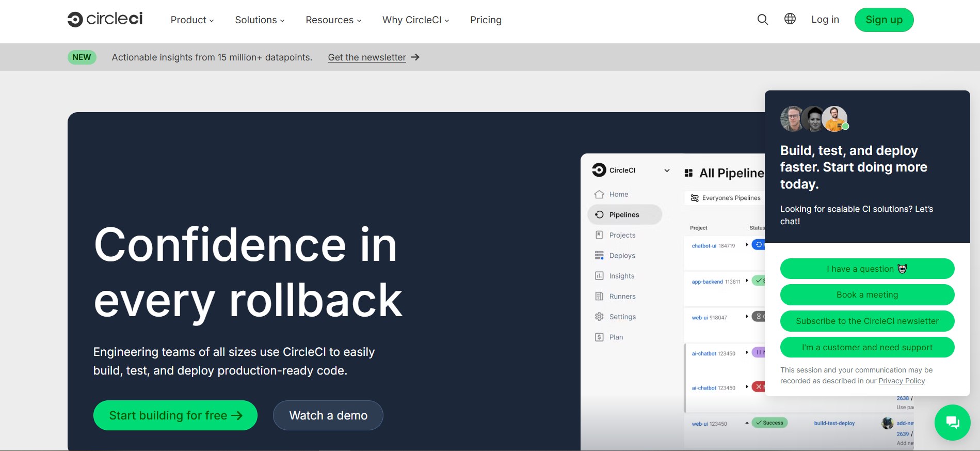This screenshot has width=980, height=451.
Task: Select Insights in the preview sidebar
Action: [x=622, y=276]
